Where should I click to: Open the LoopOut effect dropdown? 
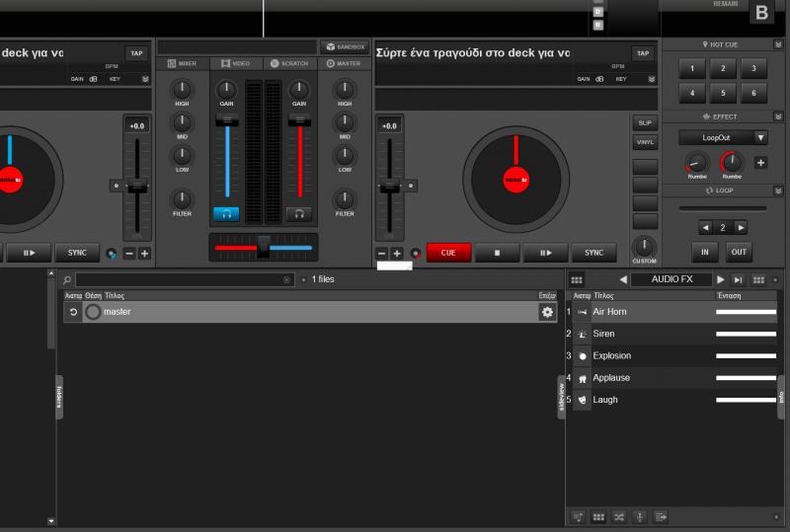pyautogui.click(x=760, y=138)
